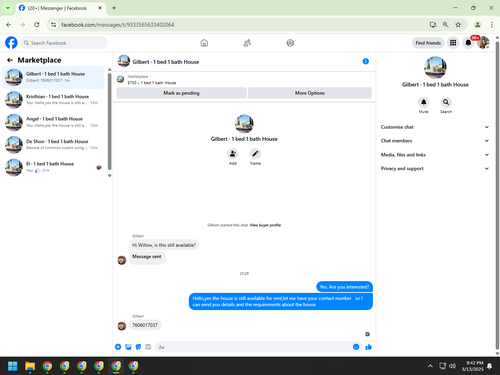This screenshot has height=375, width=500.
Task: Choose a GIF in message composer
Action: click(x=148, y=347)
